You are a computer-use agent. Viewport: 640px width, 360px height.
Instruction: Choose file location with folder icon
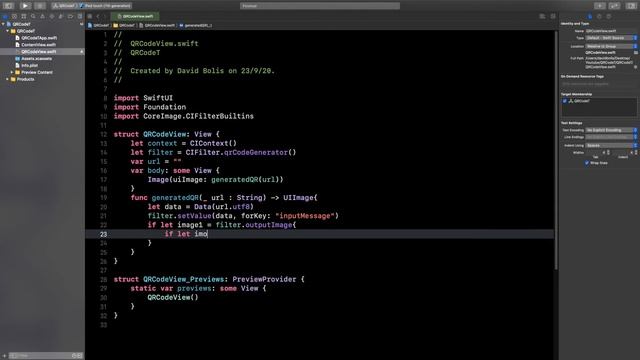click(636, 53)
